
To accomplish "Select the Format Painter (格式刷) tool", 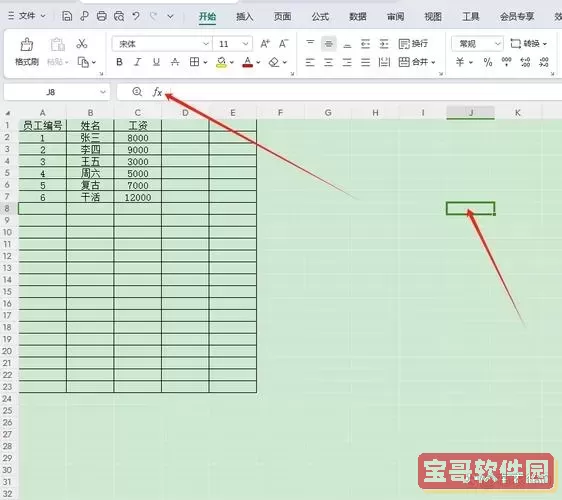I will 27,52.
